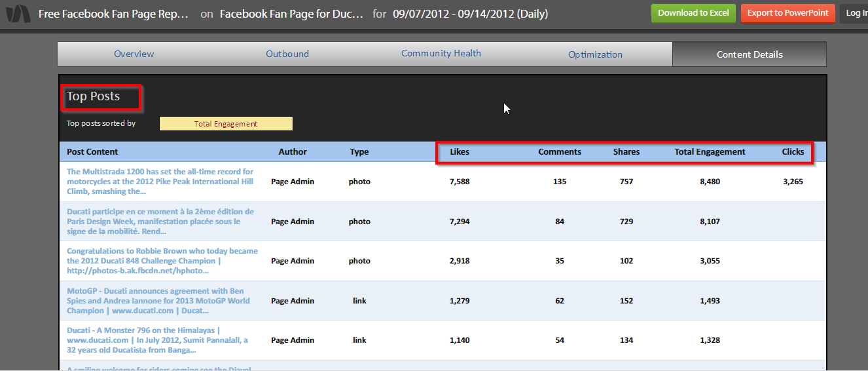The image size is (868, 371).
Task: Click the Comments column header
Action: click(x=560, y=151)
